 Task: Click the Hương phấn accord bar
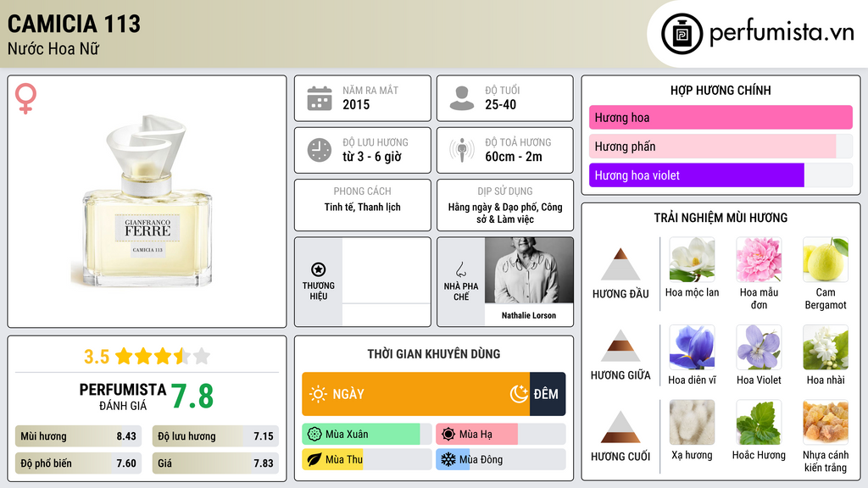coord(721,146)
